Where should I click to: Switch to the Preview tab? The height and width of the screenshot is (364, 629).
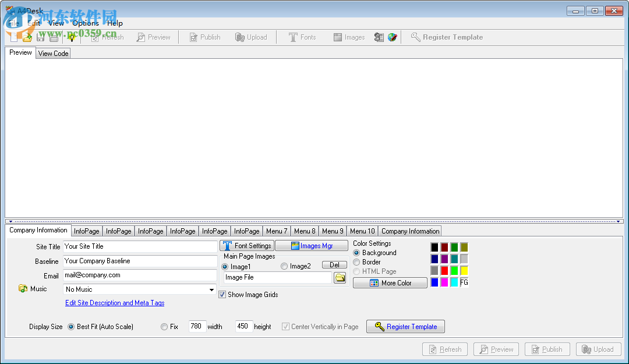(x=20, y=52)
